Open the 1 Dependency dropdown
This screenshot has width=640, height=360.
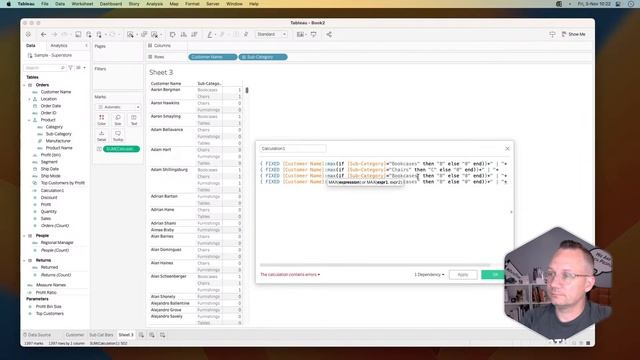pyautogui.click(x=429, y=275)
